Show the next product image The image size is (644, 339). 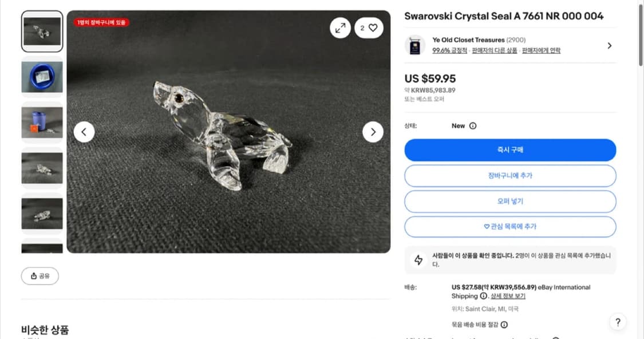[x=373, y=132]
